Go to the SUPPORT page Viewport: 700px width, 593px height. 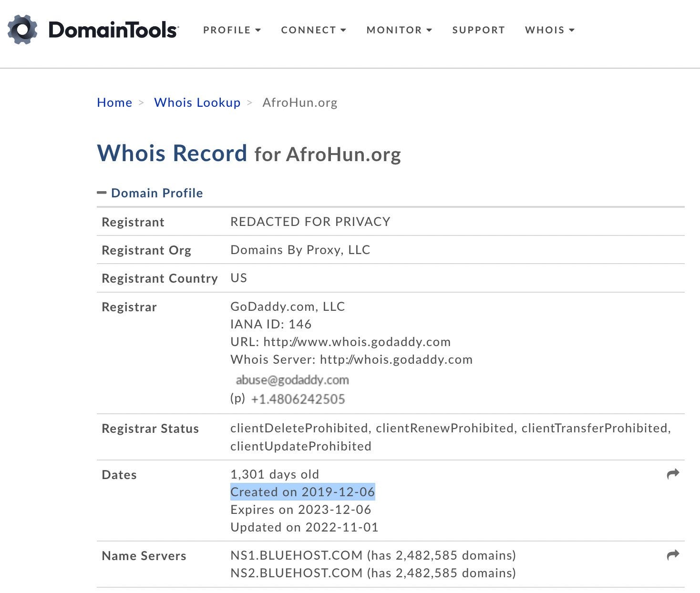point(478,30)
